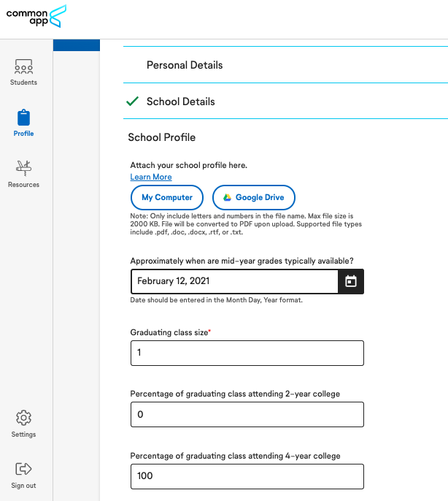
Task: Click the green School Details checkmark
Action: (x=132, y=101)
